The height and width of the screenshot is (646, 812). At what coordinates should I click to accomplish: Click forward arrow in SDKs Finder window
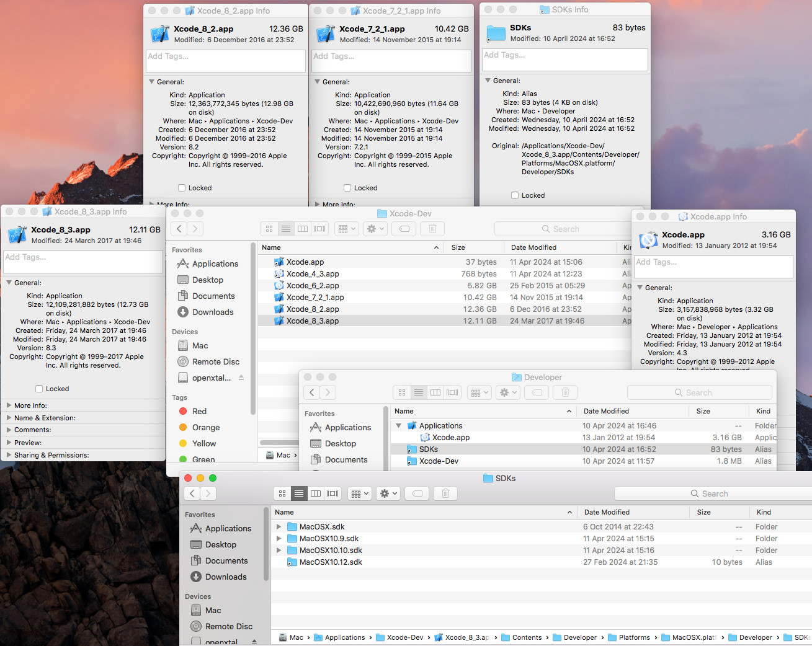[x=208, y=493]
